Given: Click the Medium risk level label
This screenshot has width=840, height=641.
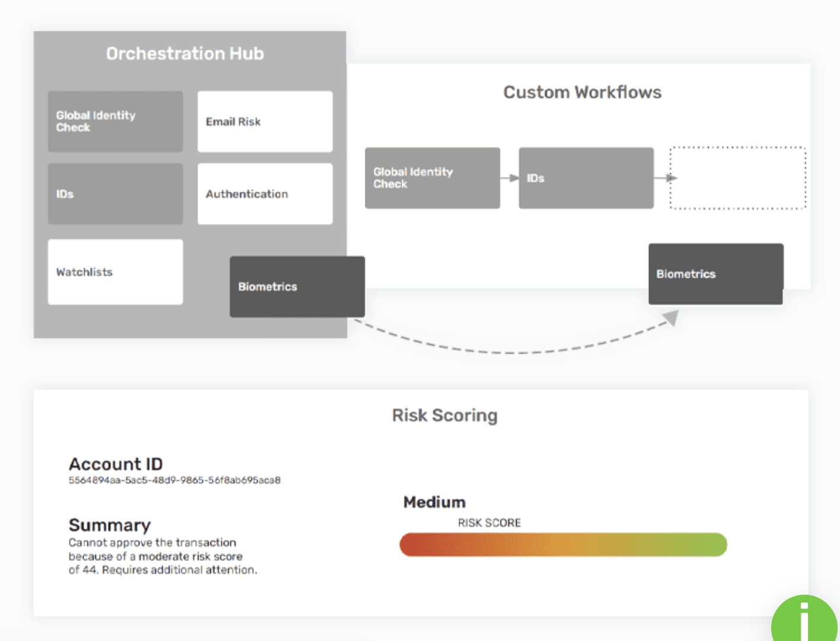Looking at the screenshot, I should click(x=434, y=502).
